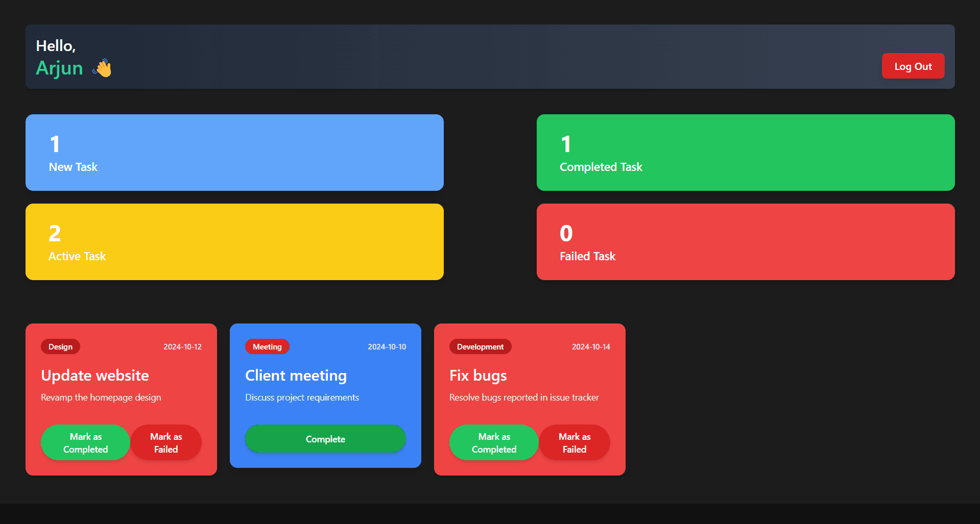This screenshot has width=980, height=524.
Task: Select the Development category tag
Action: pyautogui.click(x=480, y=346)
